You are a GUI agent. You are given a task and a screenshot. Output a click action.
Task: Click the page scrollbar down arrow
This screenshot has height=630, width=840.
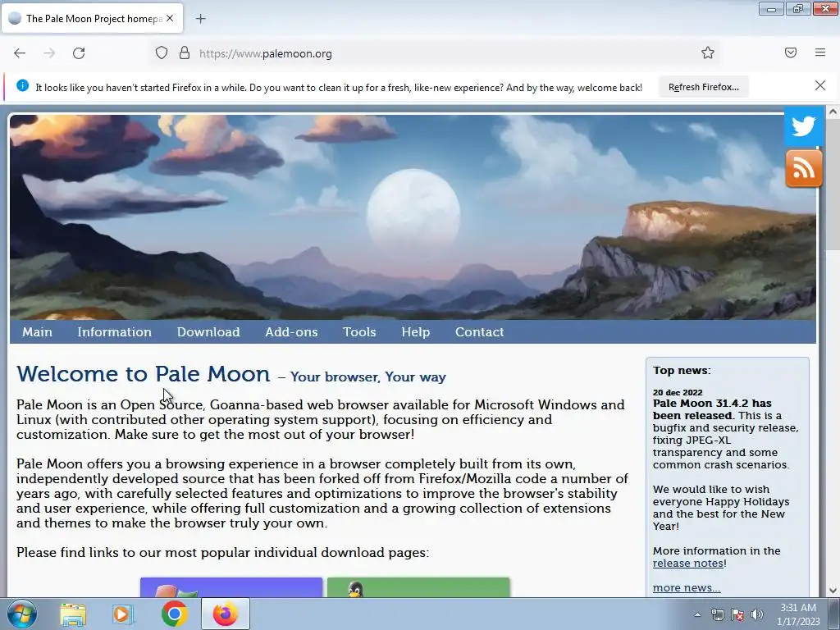click(833, 591)
